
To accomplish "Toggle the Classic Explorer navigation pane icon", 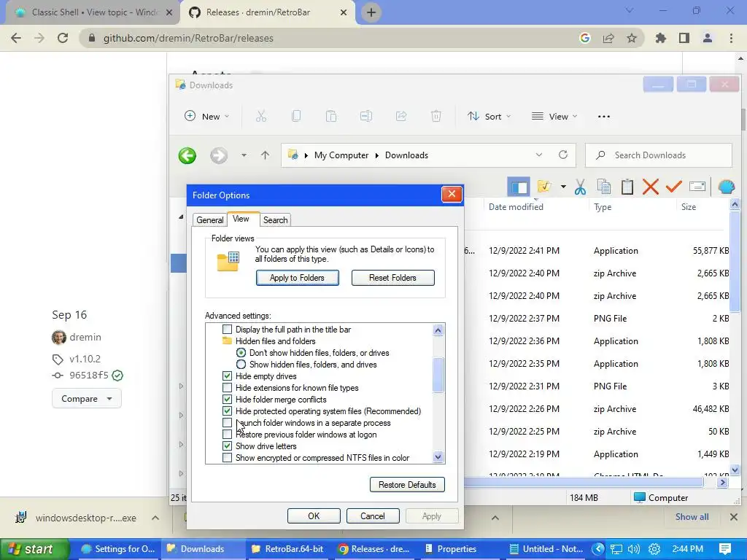I will click(x=519, y=187).
